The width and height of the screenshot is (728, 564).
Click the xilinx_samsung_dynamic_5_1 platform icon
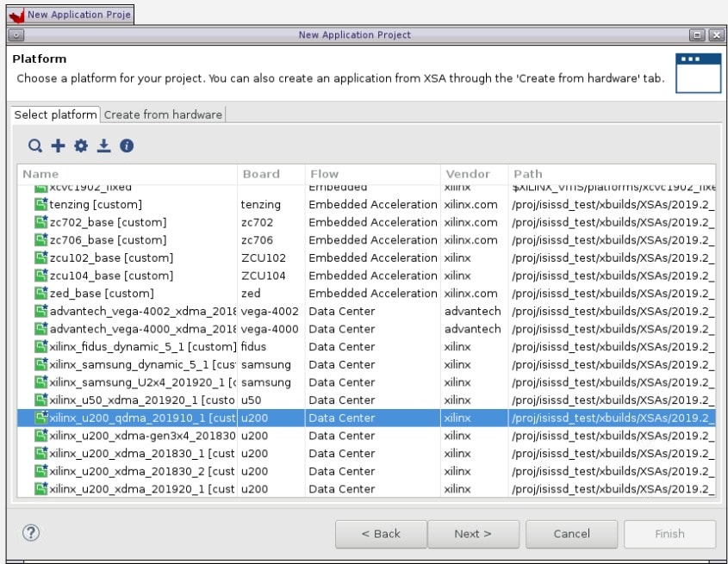[41, 364]
